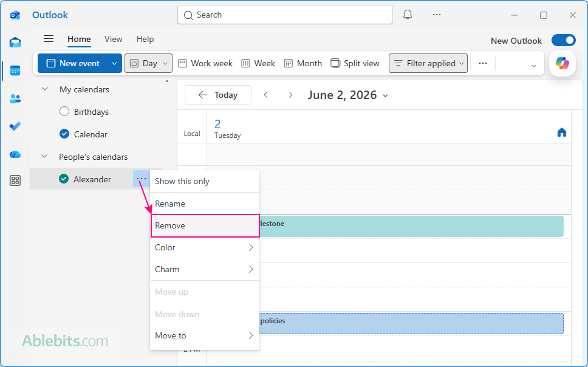Choose Show this only
Screen dimensions: 588x367
[x=205, y=181]
